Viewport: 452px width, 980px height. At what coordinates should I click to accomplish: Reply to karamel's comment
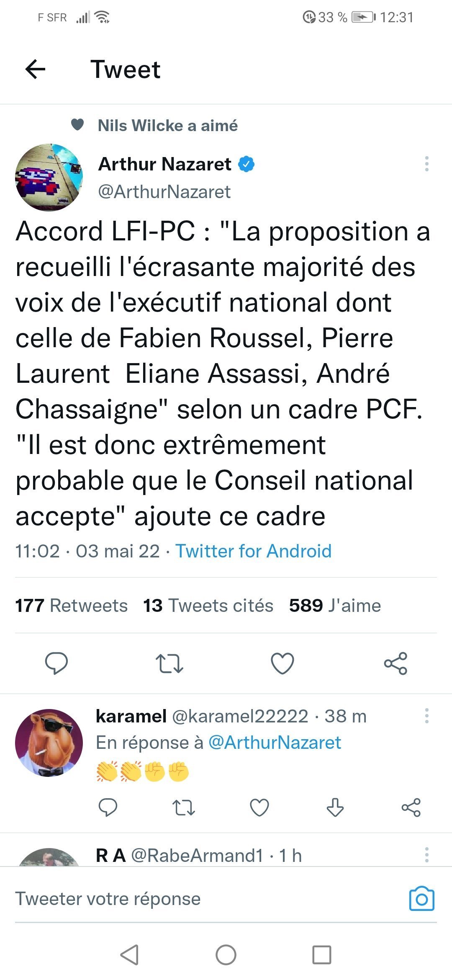[x=108, y=807]
